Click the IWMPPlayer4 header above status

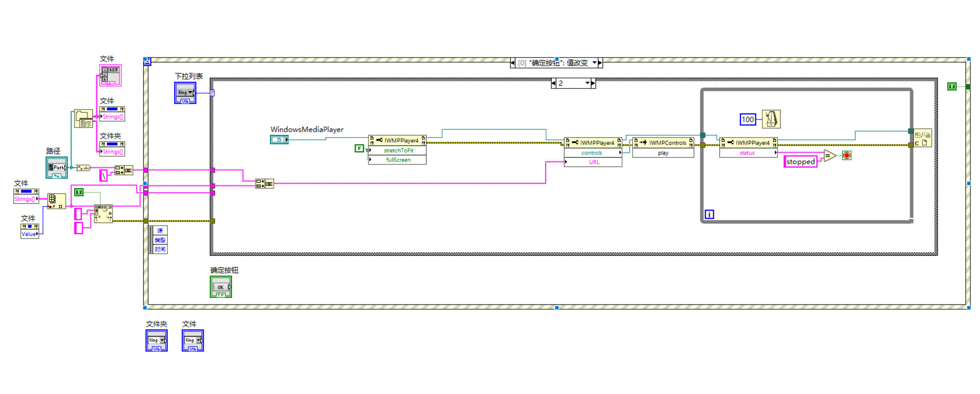[x=748, y=143]
